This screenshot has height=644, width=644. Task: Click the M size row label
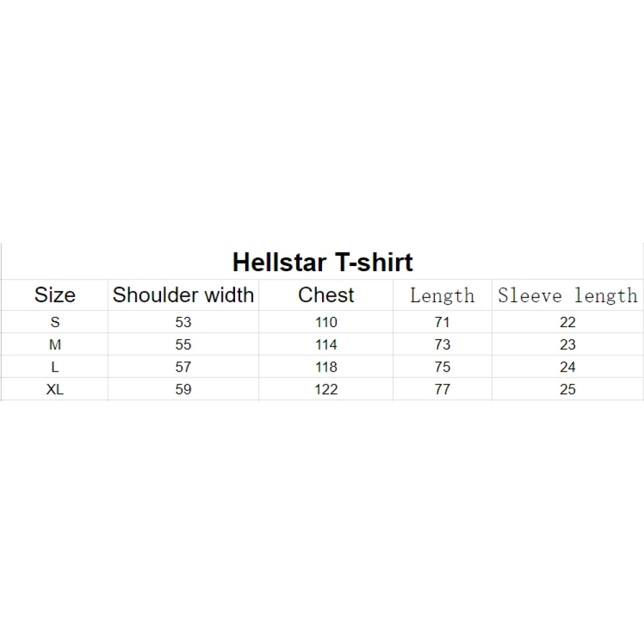[55, 344]
